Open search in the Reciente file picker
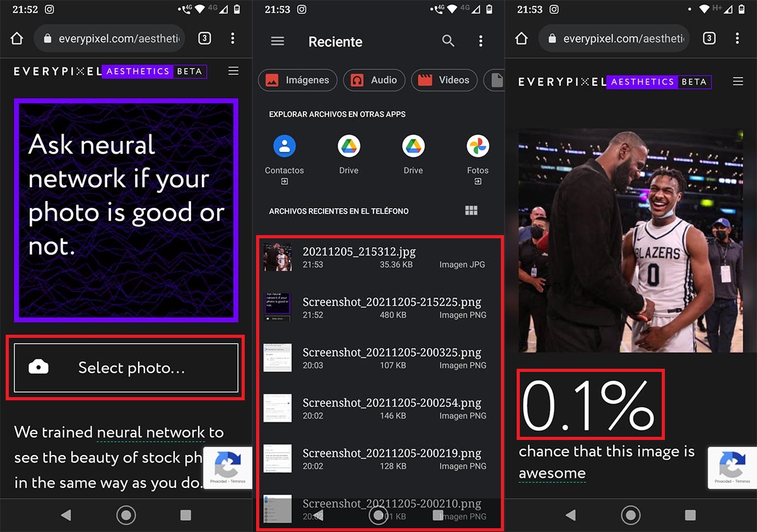The width and height of the screenshot is (757, 532). [448, 41]
